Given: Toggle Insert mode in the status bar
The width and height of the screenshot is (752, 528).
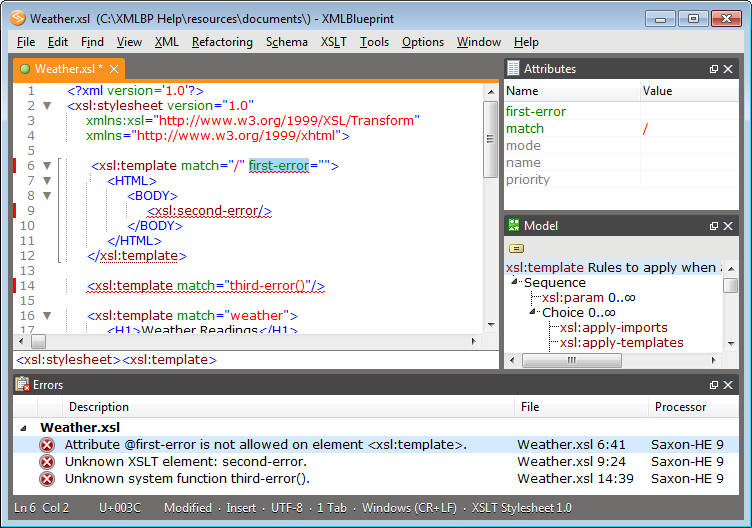Looking at the screenshot, I should (241, 508).
